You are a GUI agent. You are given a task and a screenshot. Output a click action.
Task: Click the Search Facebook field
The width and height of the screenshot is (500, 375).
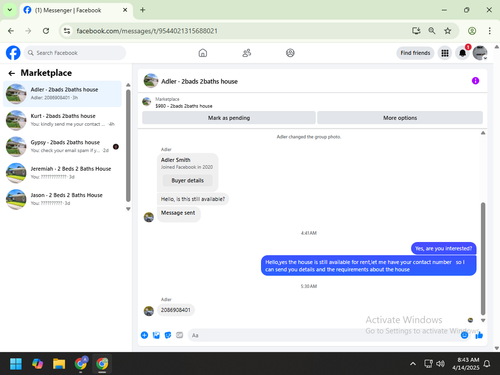point(75,53)
